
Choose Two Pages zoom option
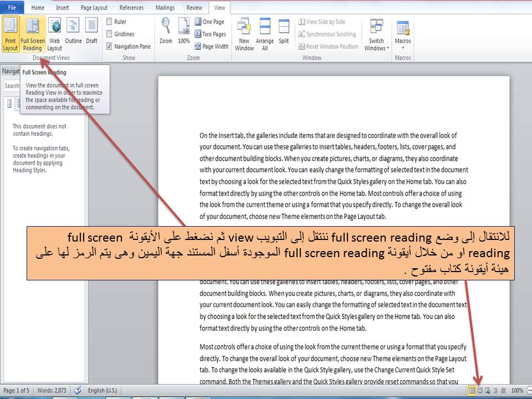click(x=211, y=34)
